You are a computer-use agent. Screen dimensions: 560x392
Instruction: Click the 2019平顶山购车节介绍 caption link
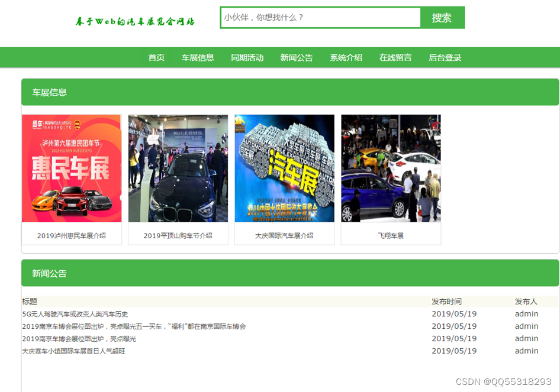(178, 236)
